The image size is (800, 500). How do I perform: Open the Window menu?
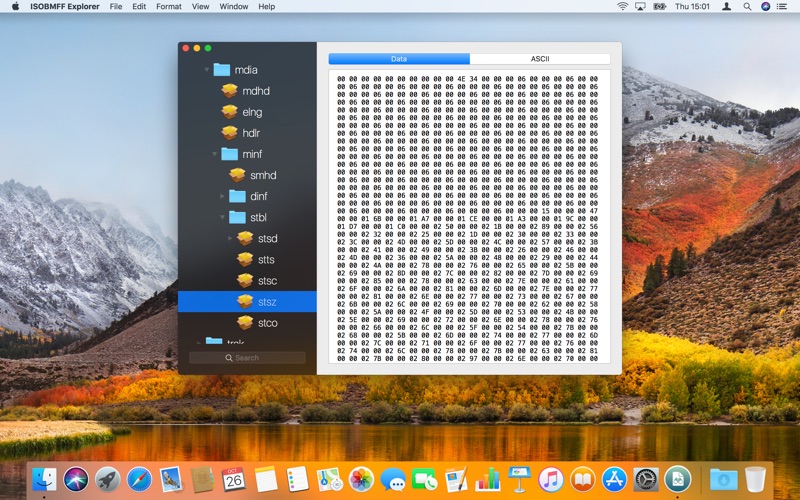[234, 7]
